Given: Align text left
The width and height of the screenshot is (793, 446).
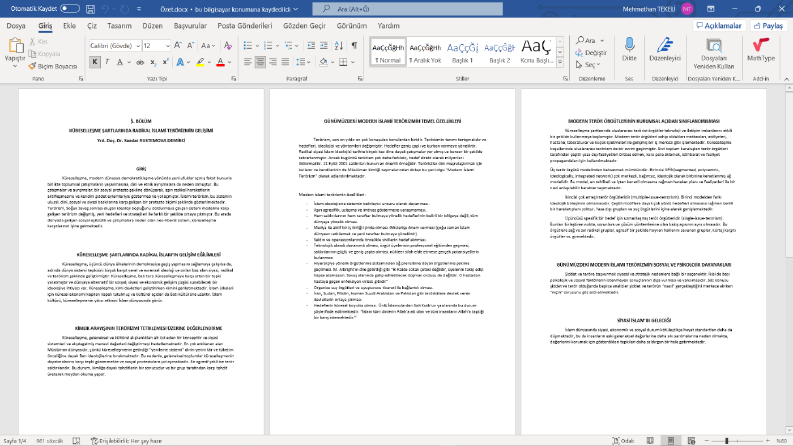Looking at the screenshot, I should tap(247, 62).
